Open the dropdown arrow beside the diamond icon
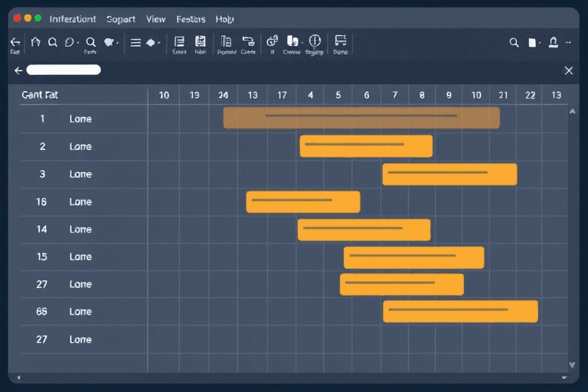 (159, 44)
